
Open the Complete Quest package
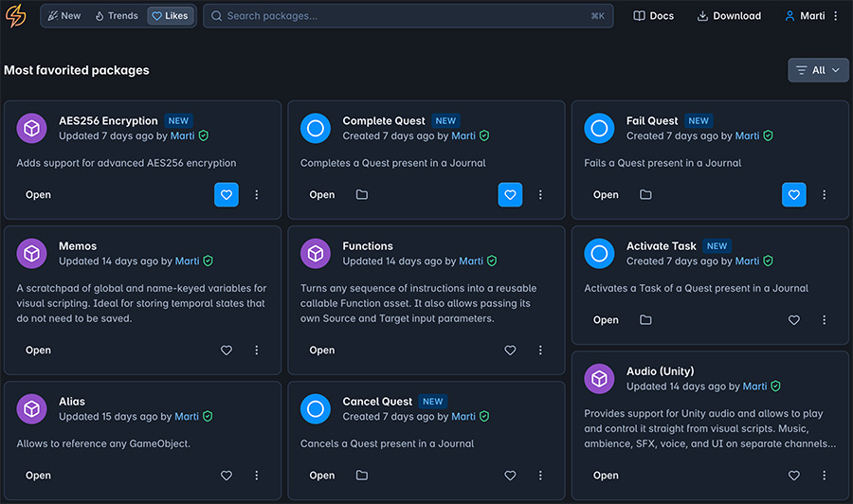click(x=322, y=194)
